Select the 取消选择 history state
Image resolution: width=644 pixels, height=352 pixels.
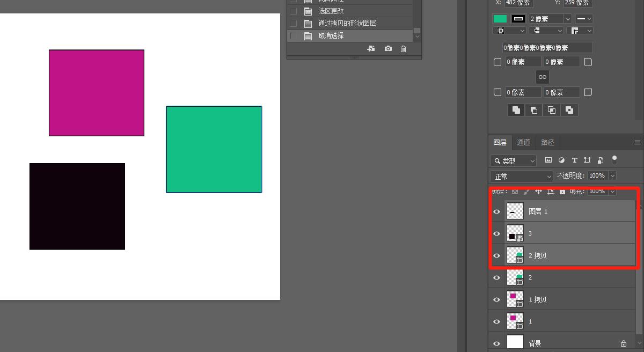point(331,36)
